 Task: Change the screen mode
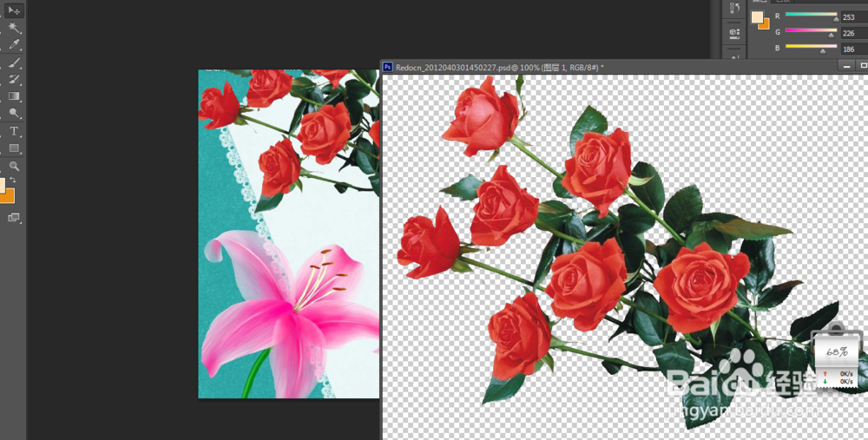pos(13,218)
